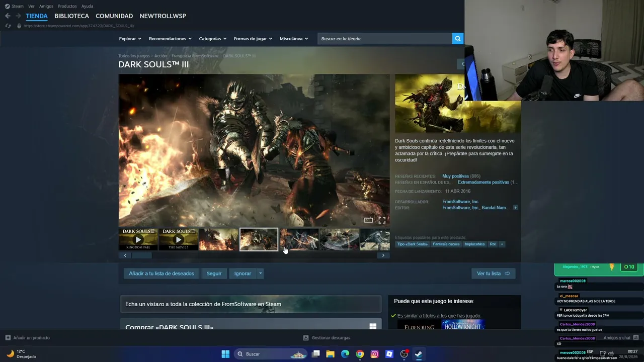Select the Rol tag

tap(493, 244)
